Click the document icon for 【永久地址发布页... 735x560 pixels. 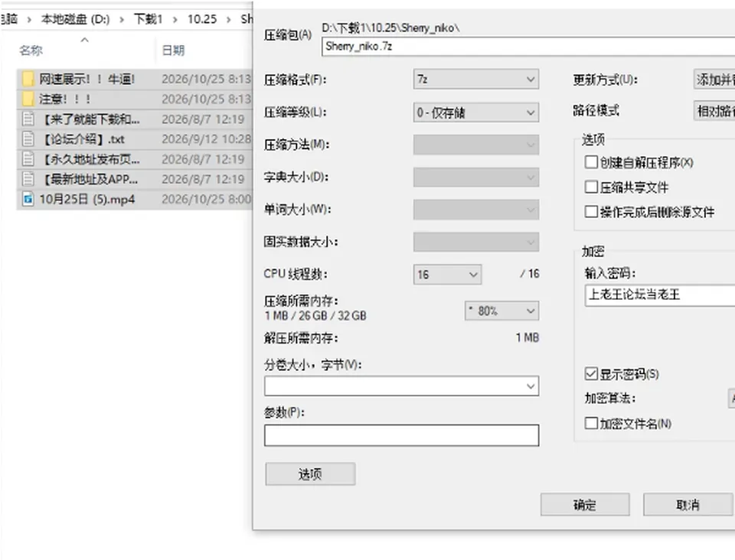pos(28,159)
